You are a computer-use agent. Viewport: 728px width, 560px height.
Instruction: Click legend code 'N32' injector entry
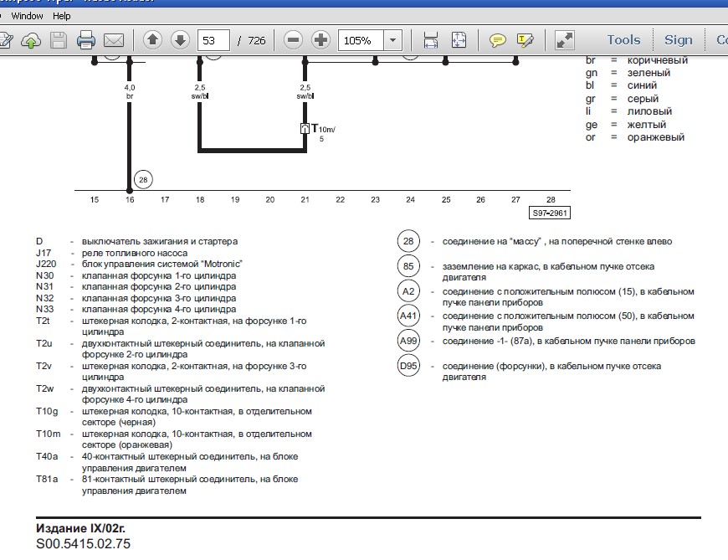pos(44,298)
